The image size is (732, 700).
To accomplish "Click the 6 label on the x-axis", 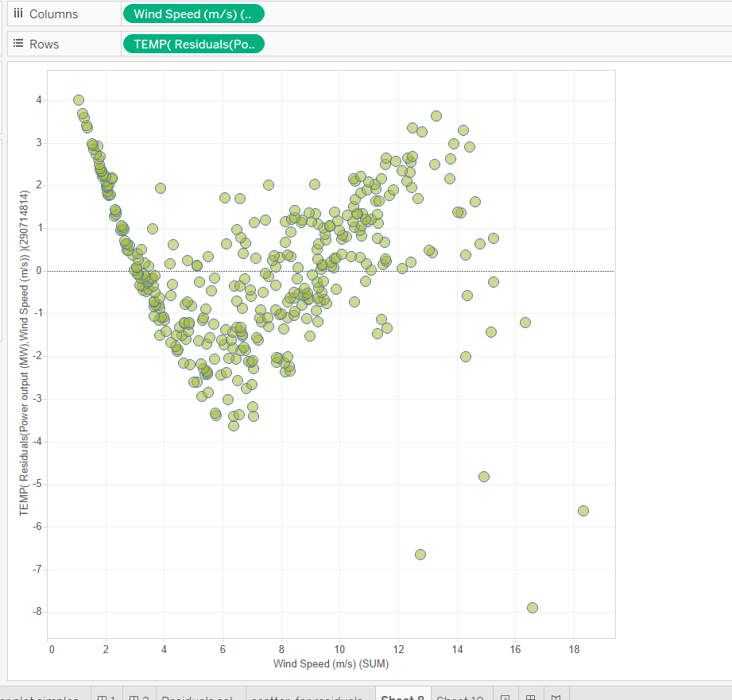I will click(x=223, y=649).
